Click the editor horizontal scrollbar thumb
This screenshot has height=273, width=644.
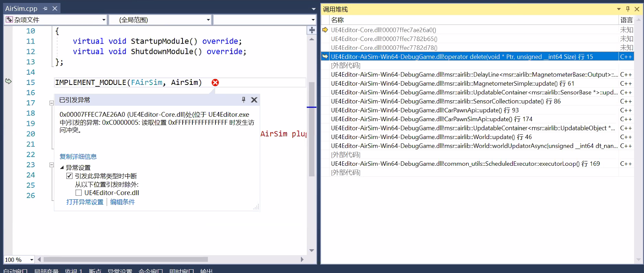[x=126, y=259]
